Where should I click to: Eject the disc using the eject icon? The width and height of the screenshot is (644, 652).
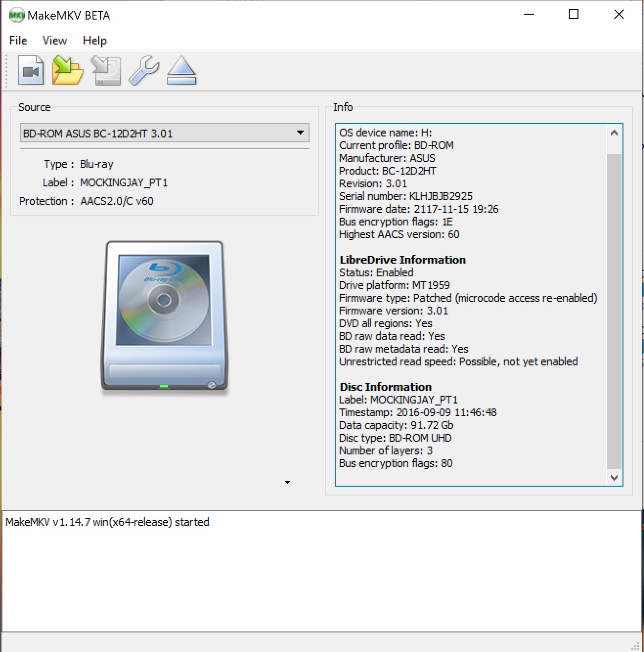[181, 70]
